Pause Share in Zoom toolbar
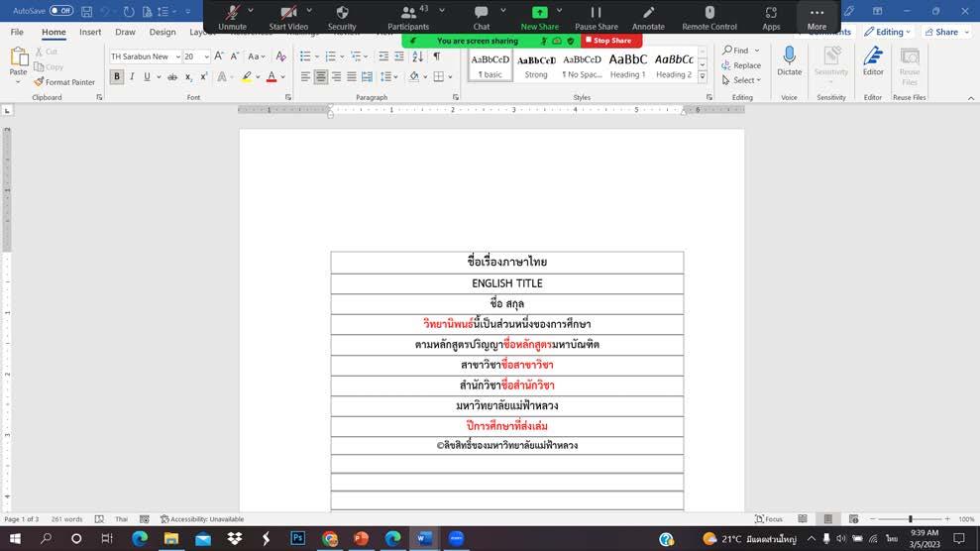Image resolution: width=980 pixels, height=551 pixels. point(597,18)
